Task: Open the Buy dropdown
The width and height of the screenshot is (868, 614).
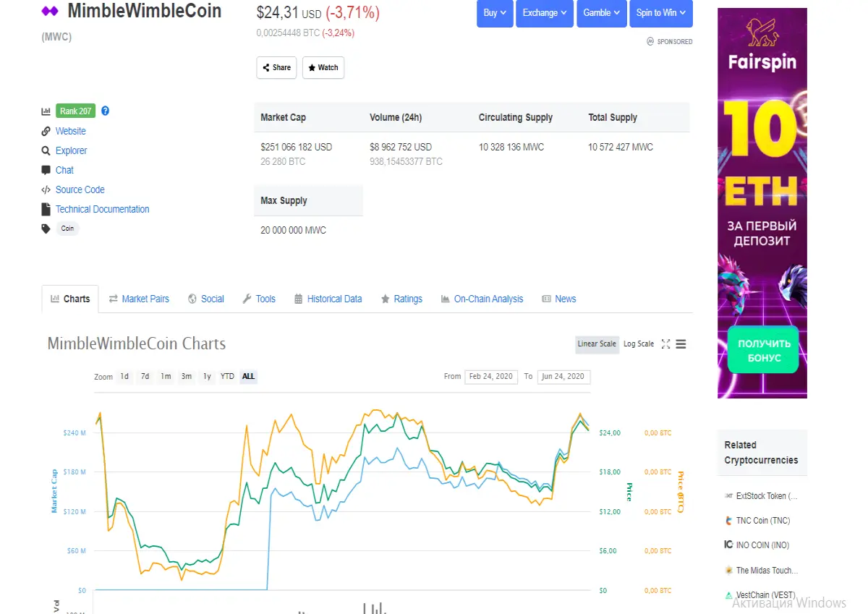Action: [x=495, y=13]
